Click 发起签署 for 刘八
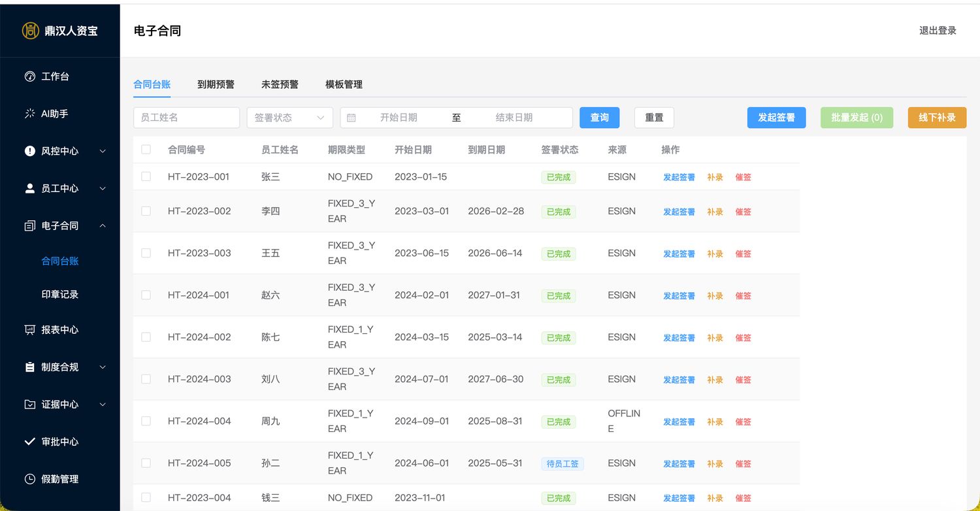Screen dimensions: 980x511 (679, 380)
